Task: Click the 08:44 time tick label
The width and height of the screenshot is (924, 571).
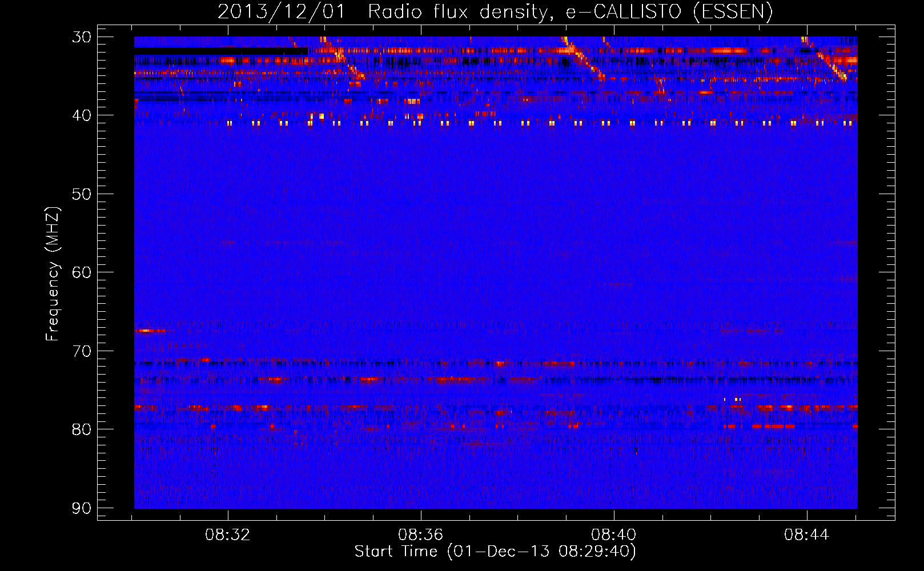Action: tap(806, 535)
